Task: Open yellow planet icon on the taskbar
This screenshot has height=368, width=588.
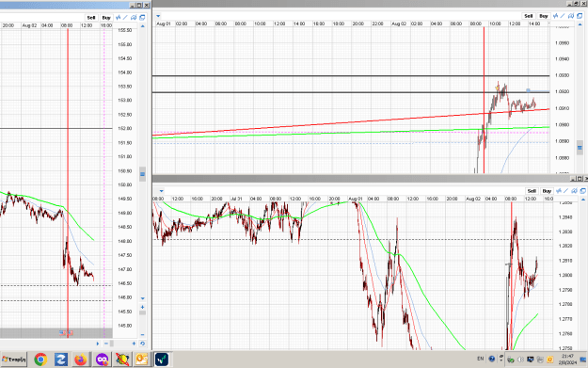Action: pyautogui.click(x=122, y=360)
